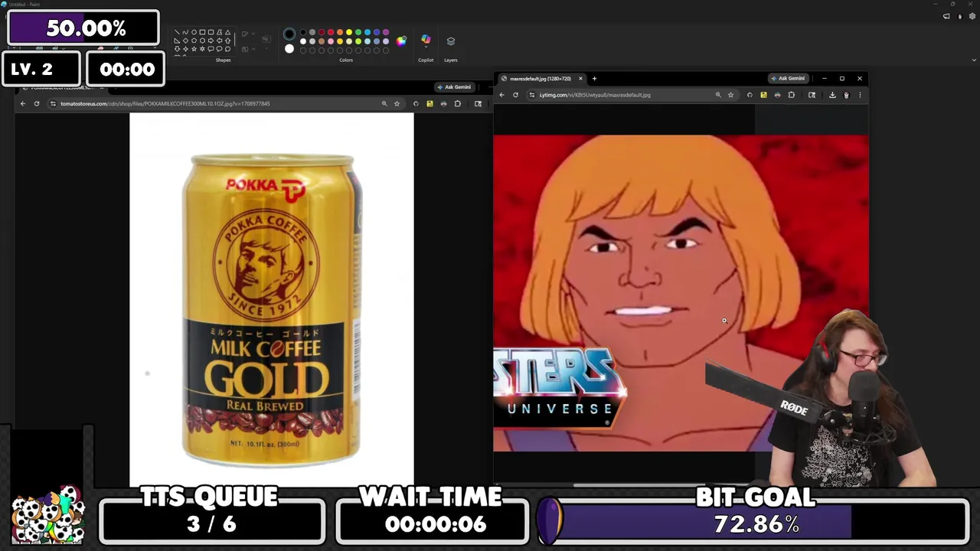
Task: Select the five-point Star shape in Paint
Action: [194, 49]
